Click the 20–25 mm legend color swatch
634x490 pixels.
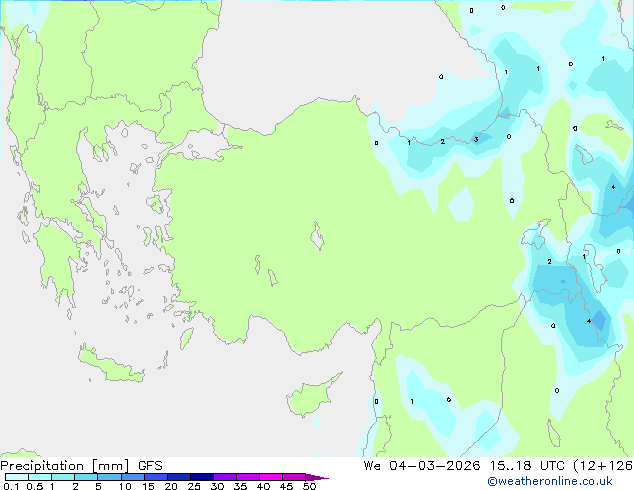[x=179, y=477]
